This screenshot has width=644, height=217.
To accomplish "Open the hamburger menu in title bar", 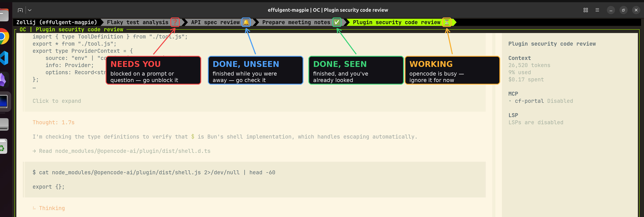I will (x=597, y=10).
